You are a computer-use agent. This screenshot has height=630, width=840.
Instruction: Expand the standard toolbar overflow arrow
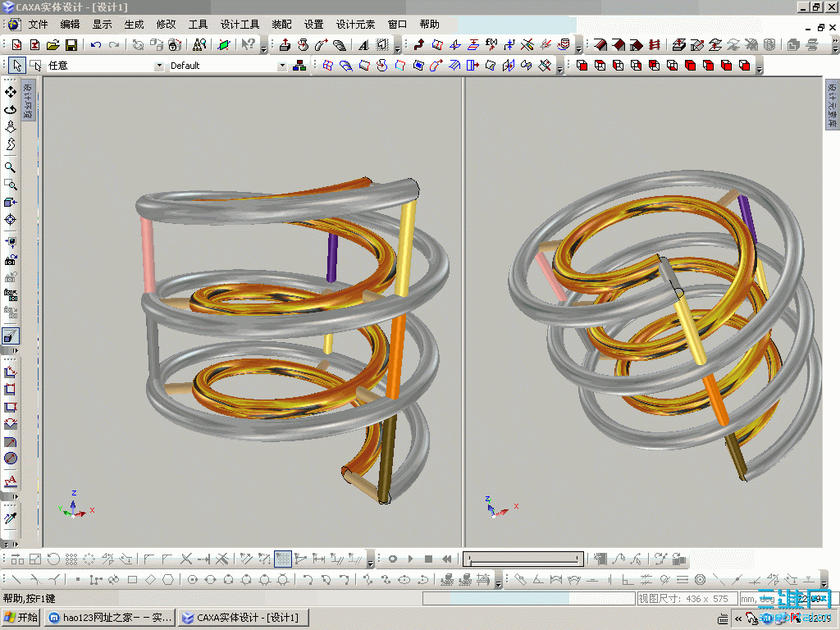click(263, 48)
